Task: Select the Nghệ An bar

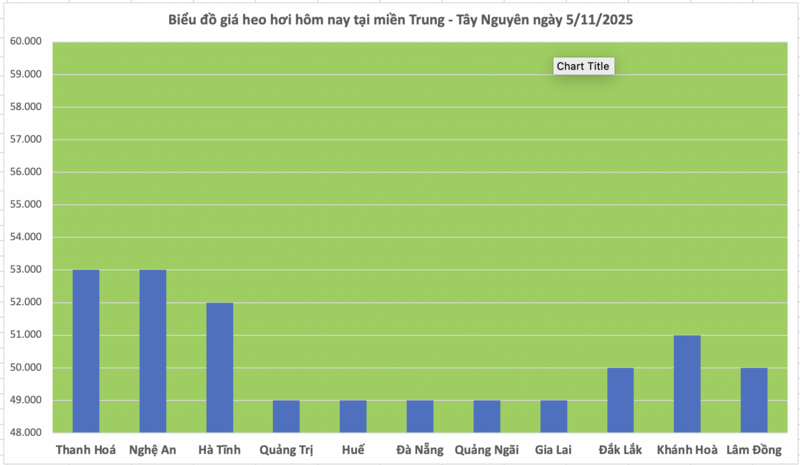Action: point(153,350)
